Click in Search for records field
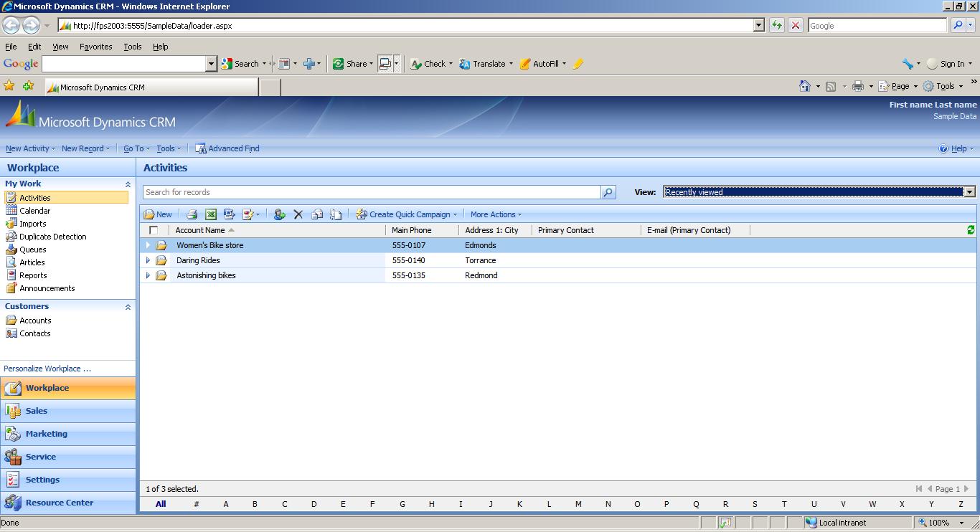980x532 pixels. (x=372, y=192)
